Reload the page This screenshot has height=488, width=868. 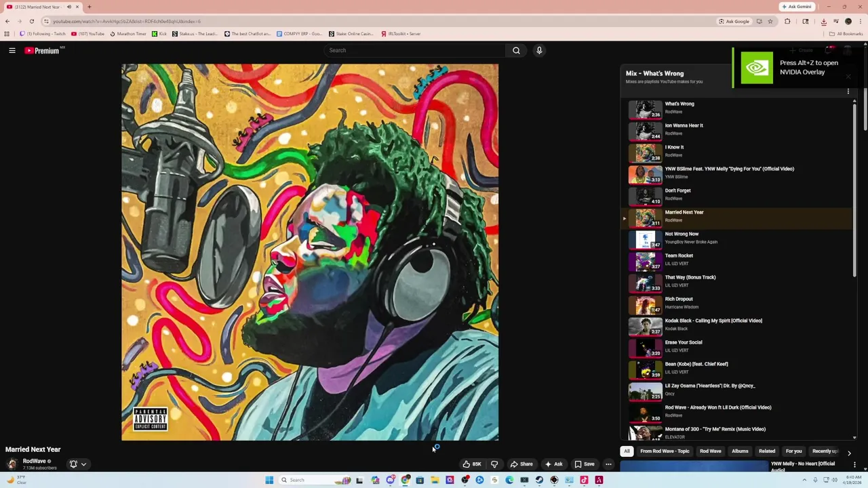pyautogui.click(x=31, y=21)
